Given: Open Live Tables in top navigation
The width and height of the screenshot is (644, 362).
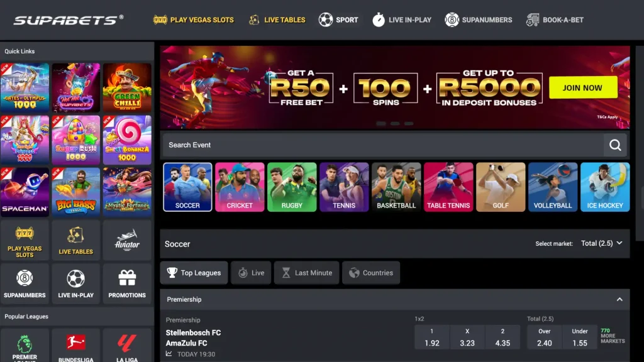Looking at the screenshot, I should click(x=277, y=19).
